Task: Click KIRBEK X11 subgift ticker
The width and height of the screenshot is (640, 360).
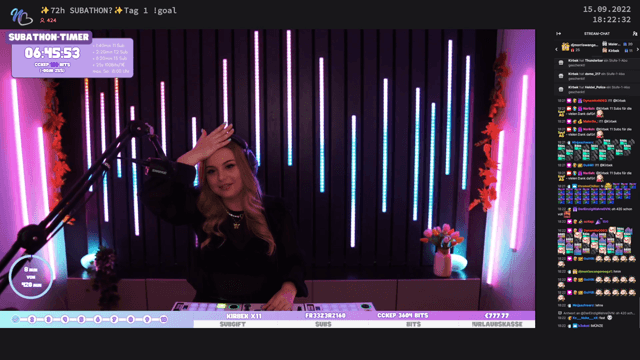Action: tap(244, 316)
